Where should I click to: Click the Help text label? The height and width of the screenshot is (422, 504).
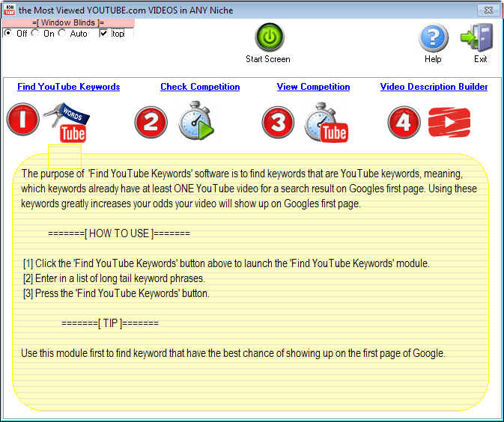[x=433, y=59]
